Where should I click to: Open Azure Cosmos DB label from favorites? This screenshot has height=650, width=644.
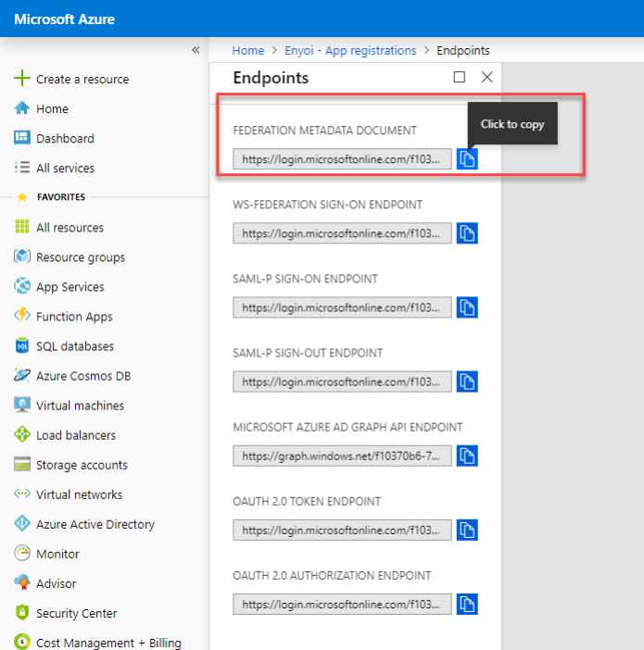click(x=83, y=376)
